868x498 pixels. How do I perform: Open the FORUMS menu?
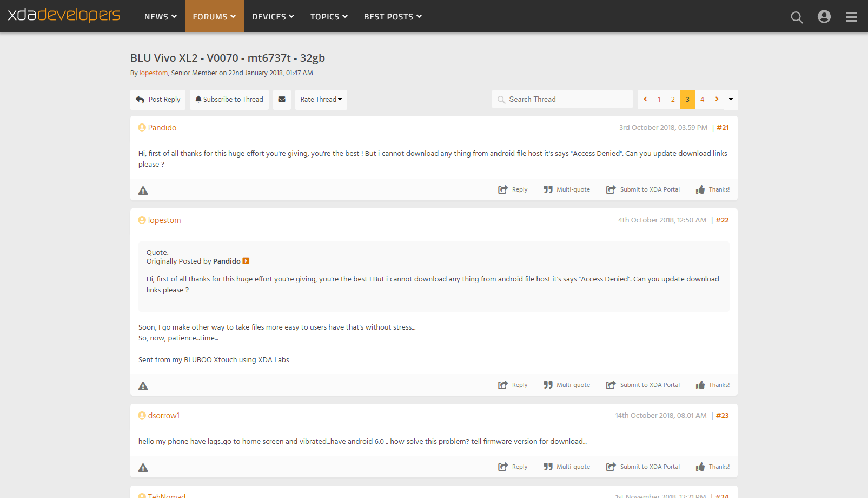point(214,16)
